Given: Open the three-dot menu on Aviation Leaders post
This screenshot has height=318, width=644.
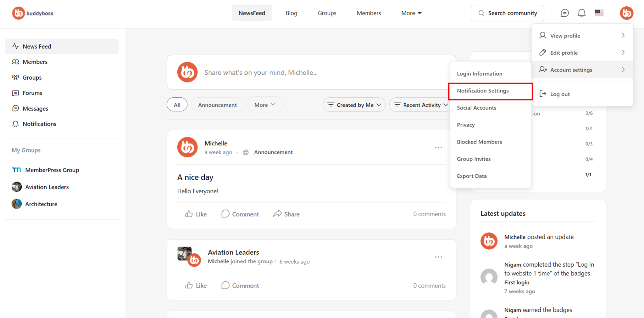Looking at the screenshot, I should pyautogui.click(x=438, y=257).
